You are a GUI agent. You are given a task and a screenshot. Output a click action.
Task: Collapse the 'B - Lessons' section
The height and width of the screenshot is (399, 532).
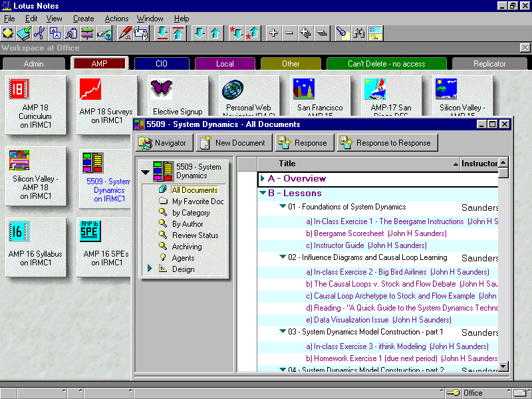tap(261, 192)
